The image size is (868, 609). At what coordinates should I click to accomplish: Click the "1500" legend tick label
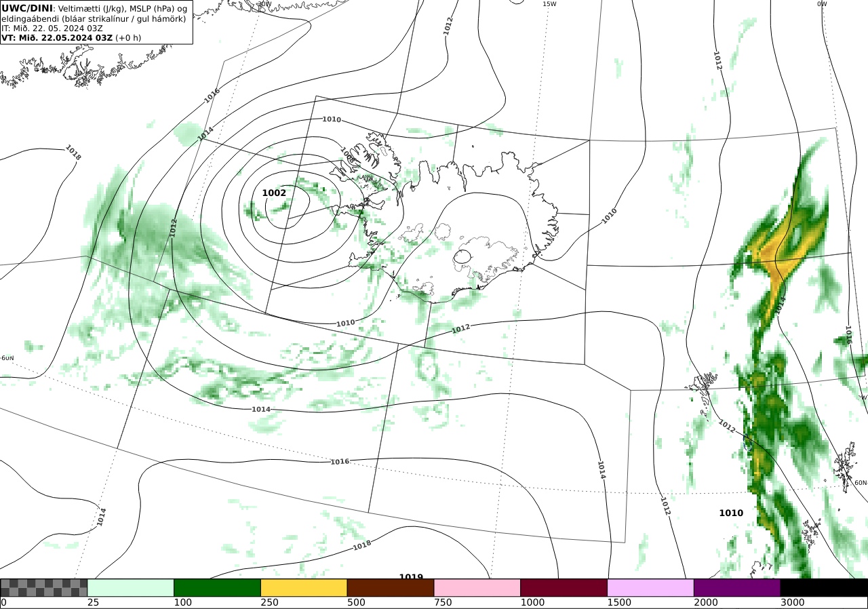coord(619,602)
